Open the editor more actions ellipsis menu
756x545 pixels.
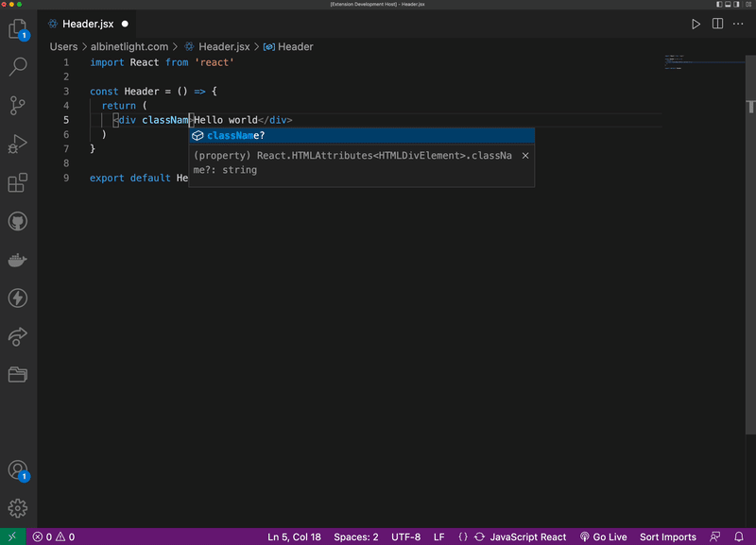[x=738, y=24]
